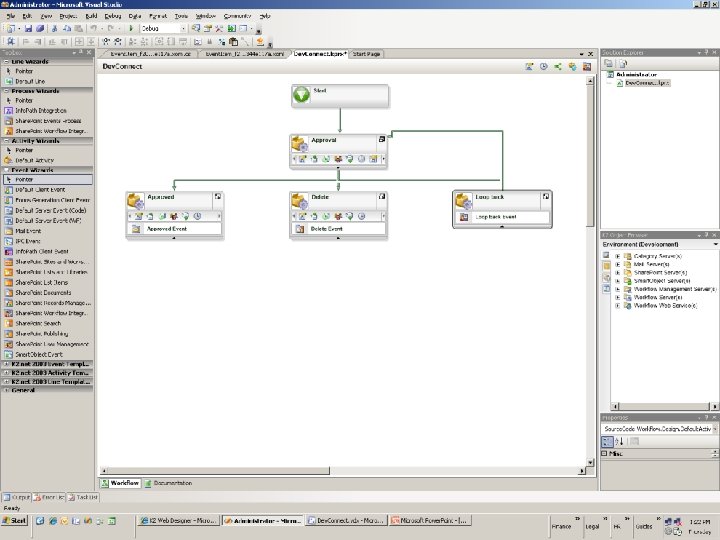Open the Tools menu
This screenshot has height=540, width=720.
(x=181, y=16)
